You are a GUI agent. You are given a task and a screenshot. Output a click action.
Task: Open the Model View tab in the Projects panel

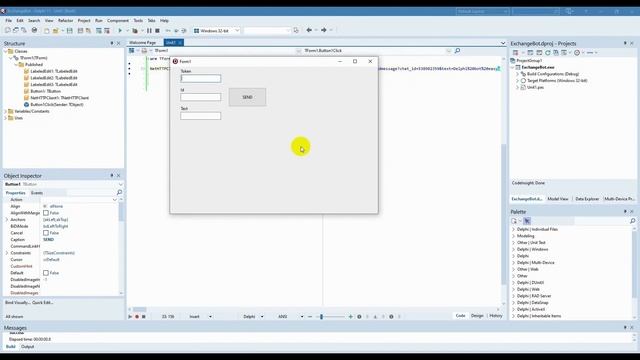tap(558, 199)
